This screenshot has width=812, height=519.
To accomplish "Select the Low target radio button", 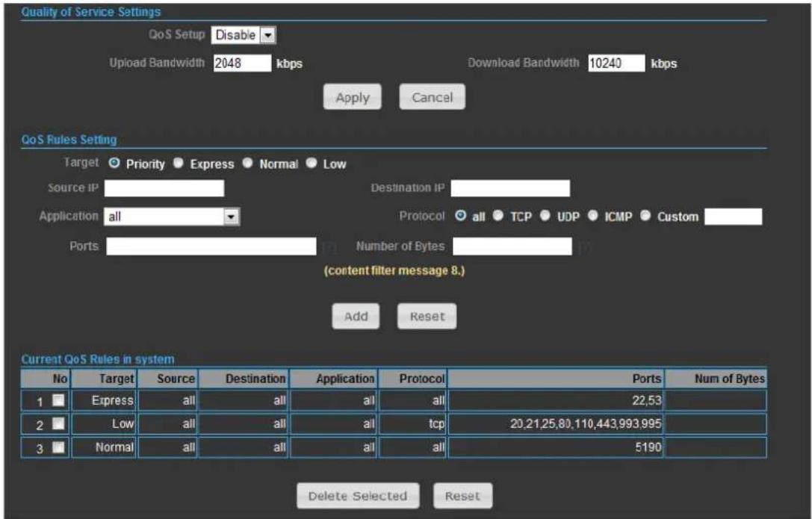I will pyautogui.click(x=312, y=163).
